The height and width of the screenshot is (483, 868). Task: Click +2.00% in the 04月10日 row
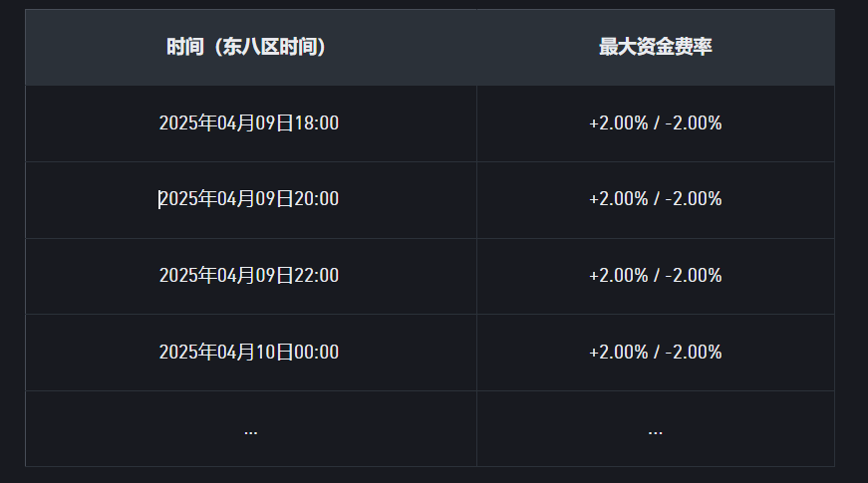coord(618,352)
